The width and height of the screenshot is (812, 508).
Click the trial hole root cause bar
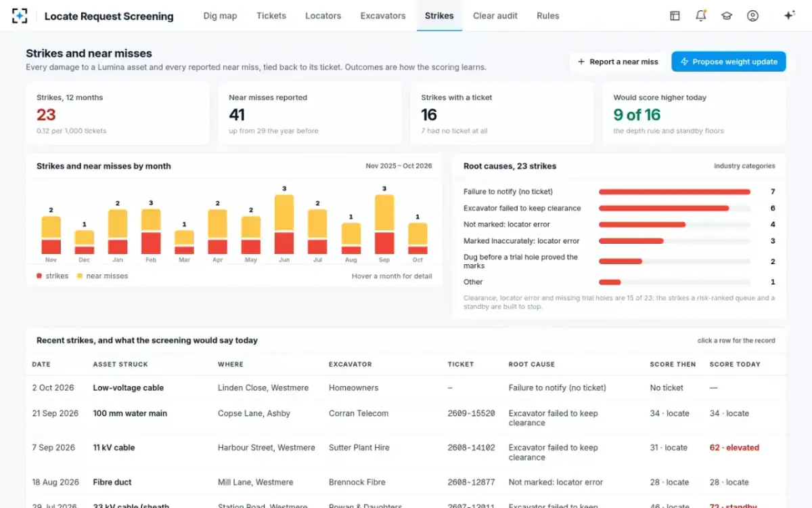[675, 261]
